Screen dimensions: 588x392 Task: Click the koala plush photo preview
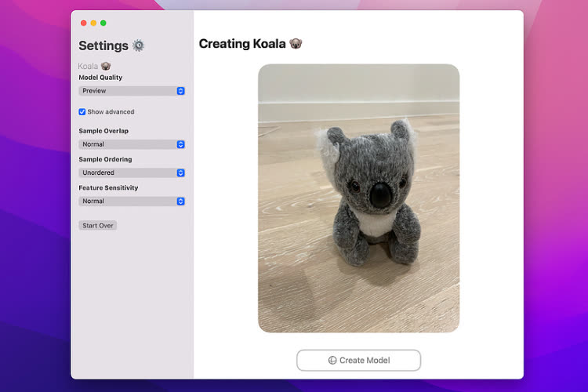358,198
